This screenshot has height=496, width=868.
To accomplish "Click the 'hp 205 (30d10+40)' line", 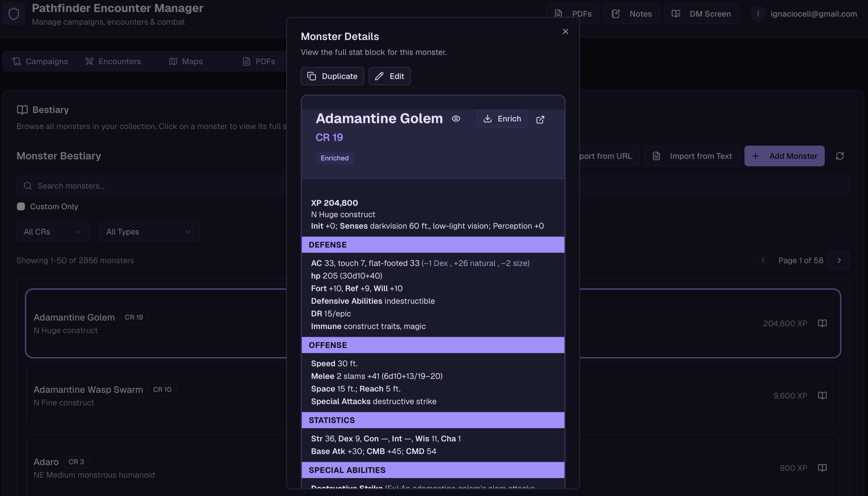I will (x=347, y=276).
